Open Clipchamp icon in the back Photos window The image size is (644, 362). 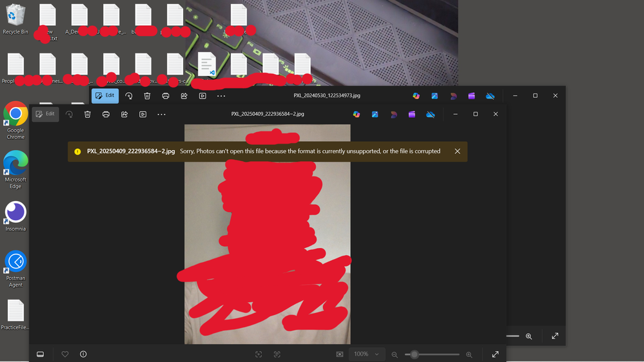(x=471, y=96)
